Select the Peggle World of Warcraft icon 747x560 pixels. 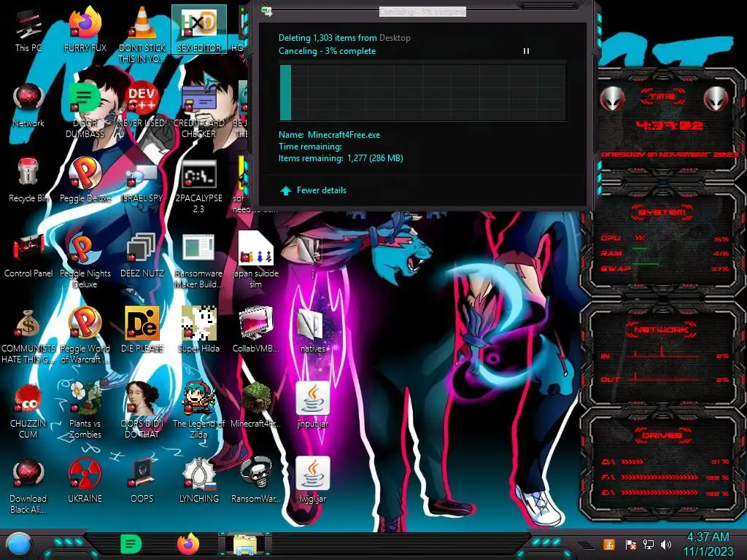(x=85, y=336)
